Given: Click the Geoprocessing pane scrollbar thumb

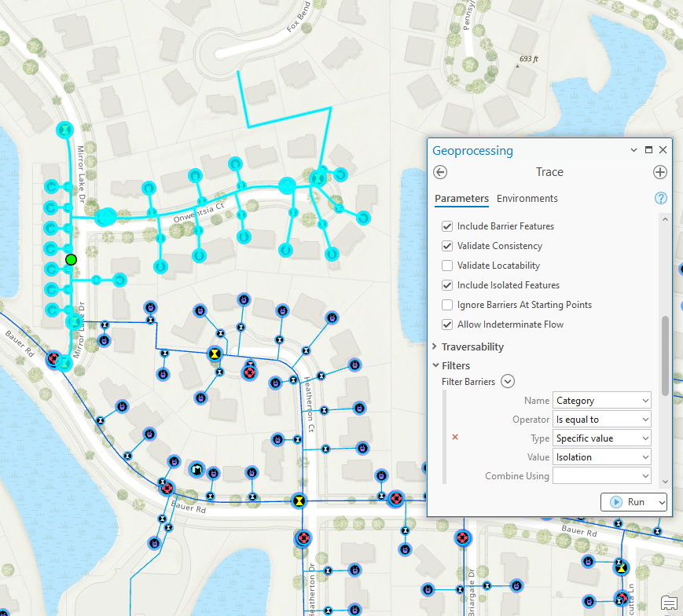Looking at the screenshot, I should point(665,356).
